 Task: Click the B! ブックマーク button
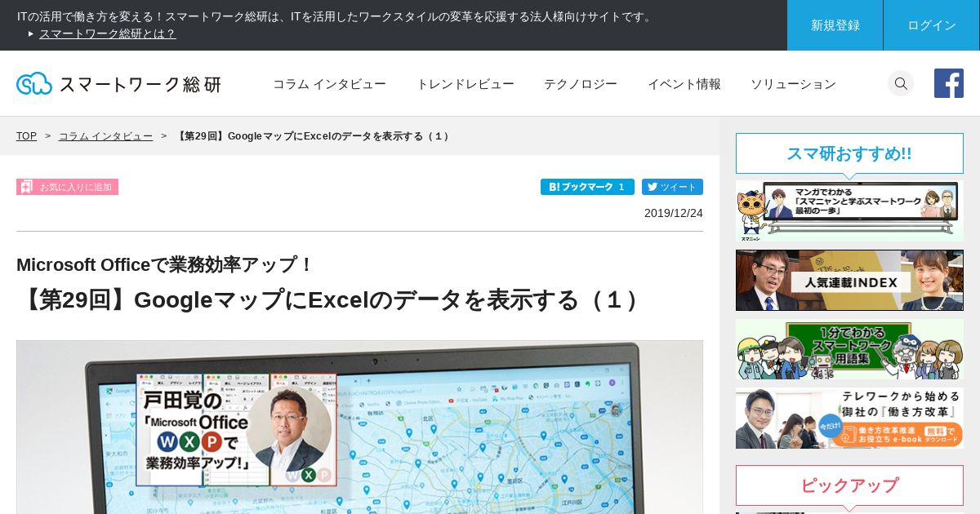(x=587, y=187)
